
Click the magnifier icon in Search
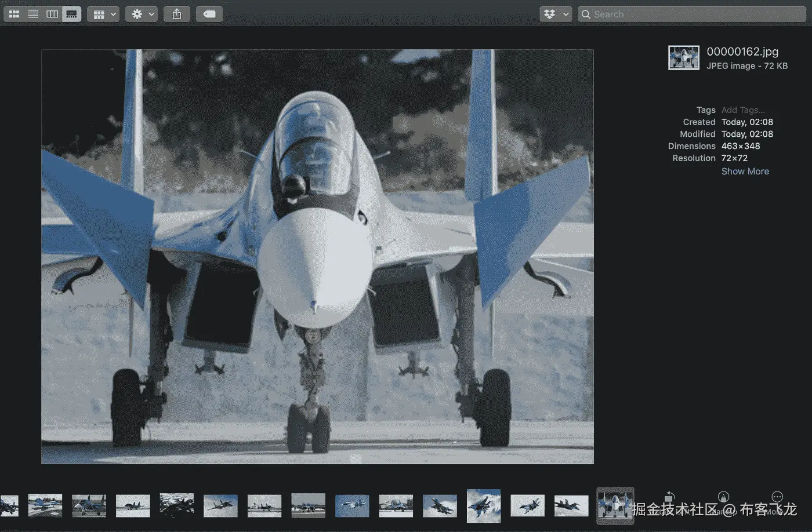[586, 14]
